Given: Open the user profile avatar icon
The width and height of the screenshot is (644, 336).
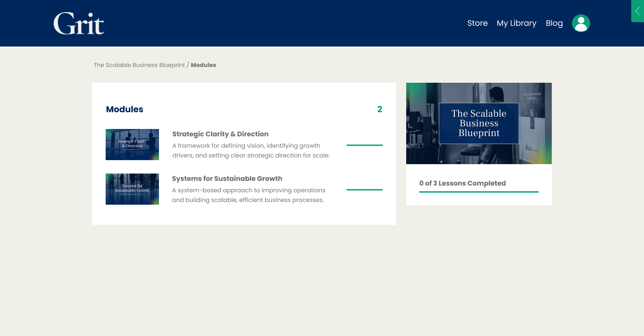Looking at the screenshot, I should point(581,23).
